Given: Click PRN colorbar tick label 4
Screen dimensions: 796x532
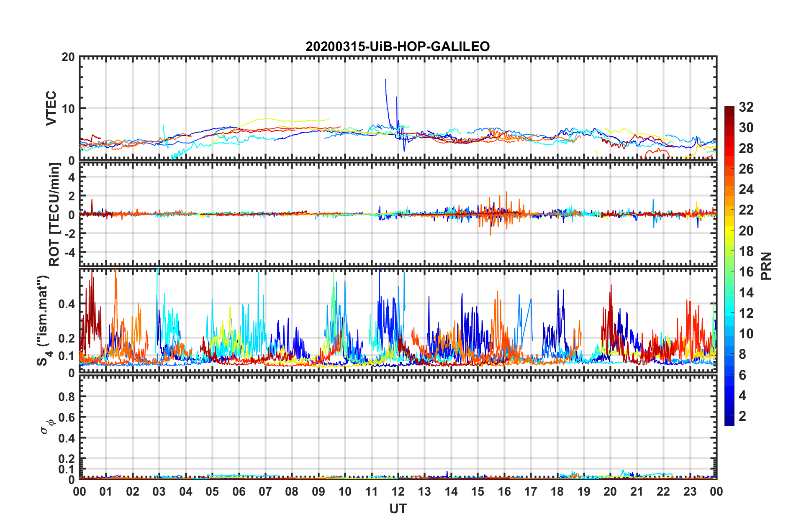Looking at the screenshot, I should (x=742, y=396).
